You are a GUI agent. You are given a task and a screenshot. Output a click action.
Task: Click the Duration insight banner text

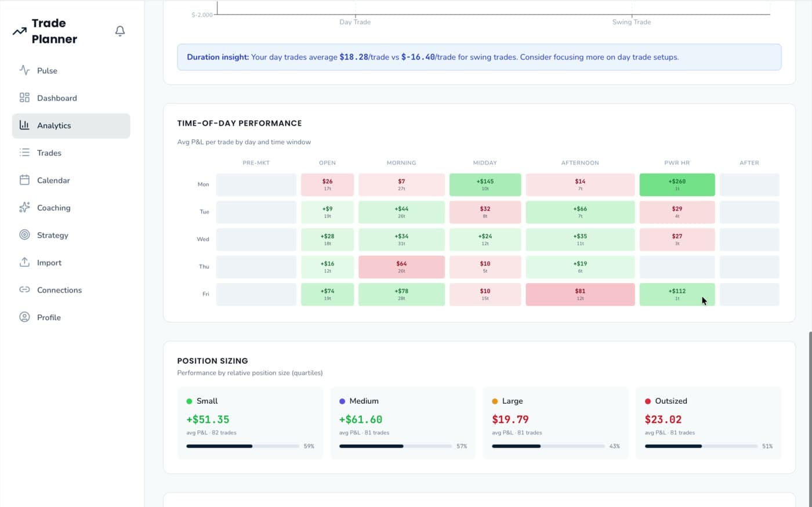click(x=433, y=57)
